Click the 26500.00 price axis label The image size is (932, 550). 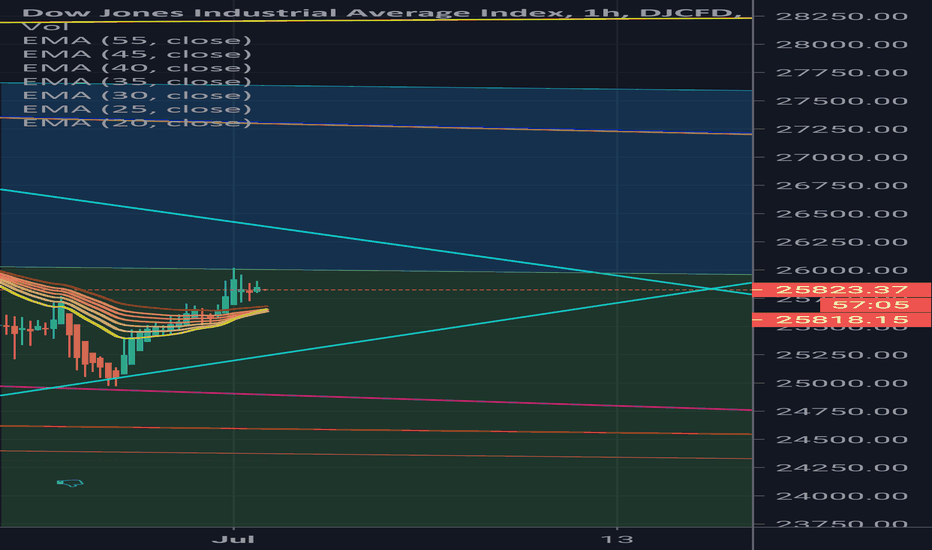coord(842,214)
